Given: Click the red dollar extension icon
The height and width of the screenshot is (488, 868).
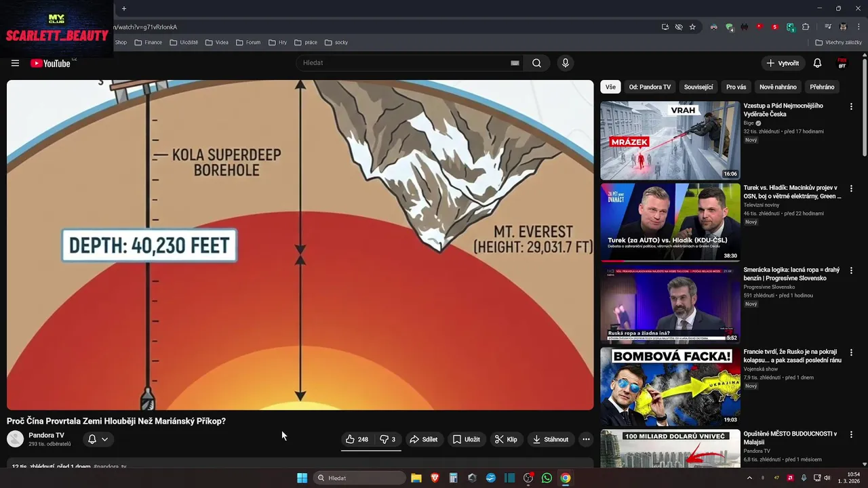Looking at the screenshot, I should click(x=774, y=27).
